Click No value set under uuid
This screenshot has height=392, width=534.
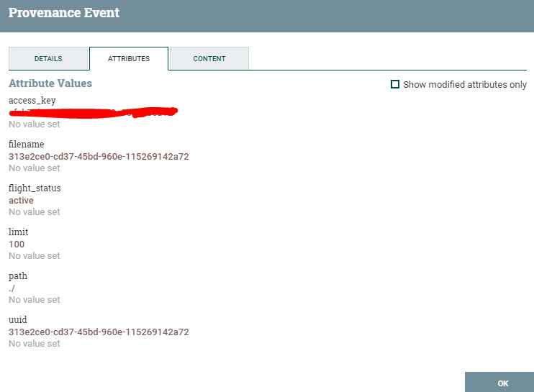pyautogui.click(x=35, y=344)
